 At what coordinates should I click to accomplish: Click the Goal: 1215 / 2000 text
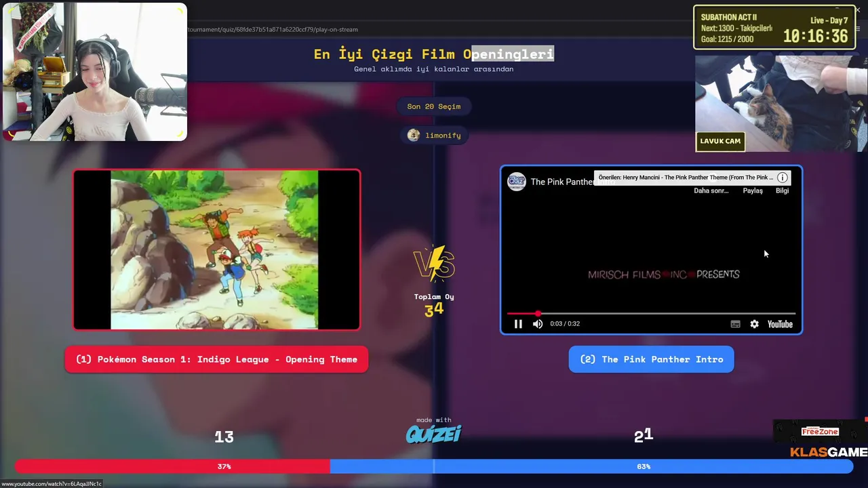point(727,39)
